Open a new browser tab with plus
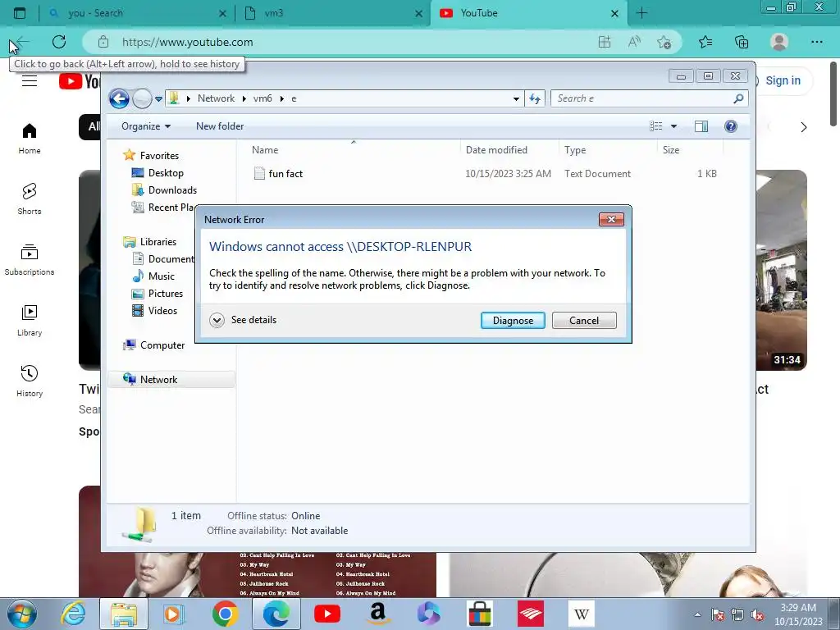 641,13
